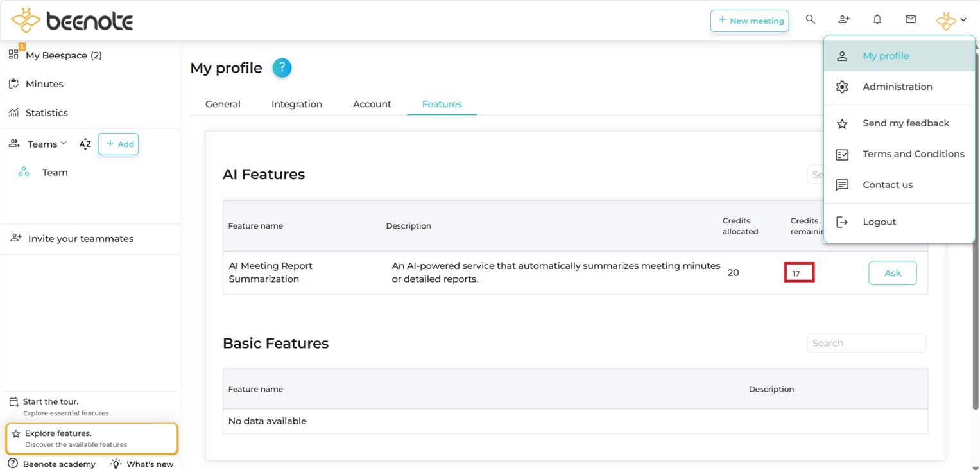Choose Logout in the user menu
Image resolution: width=980 pixels, height=470 pixels.
(879, 222)
